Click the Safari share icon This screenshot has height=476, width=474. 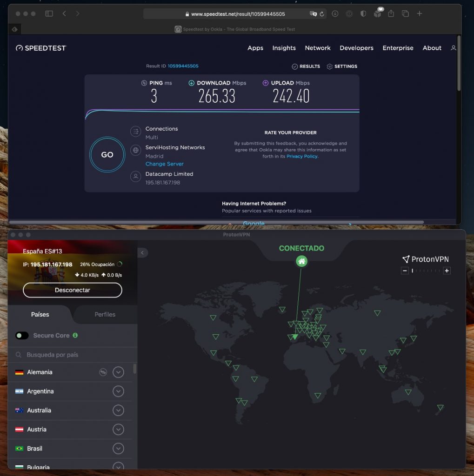[391, 13]
